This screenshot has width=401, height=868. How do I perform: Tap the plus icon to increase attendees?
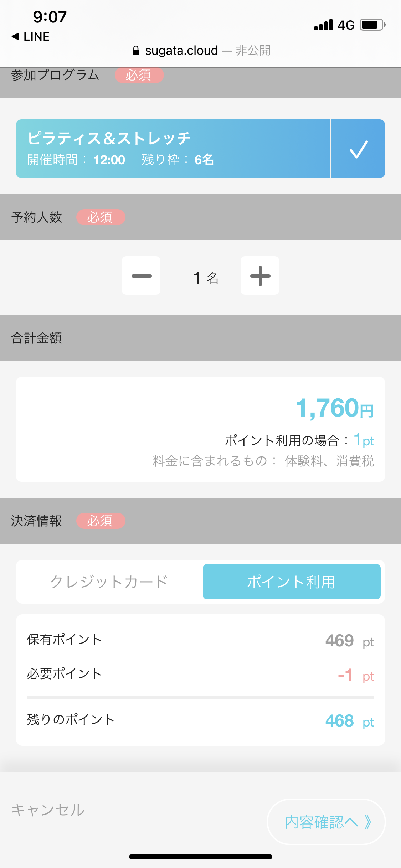[260, 275]
